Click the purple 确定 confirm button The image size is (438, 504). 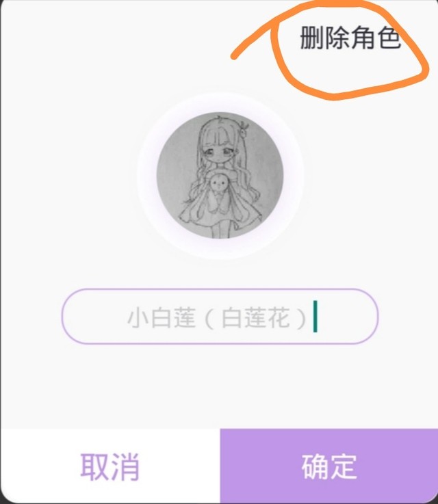[x=329, y=466]
